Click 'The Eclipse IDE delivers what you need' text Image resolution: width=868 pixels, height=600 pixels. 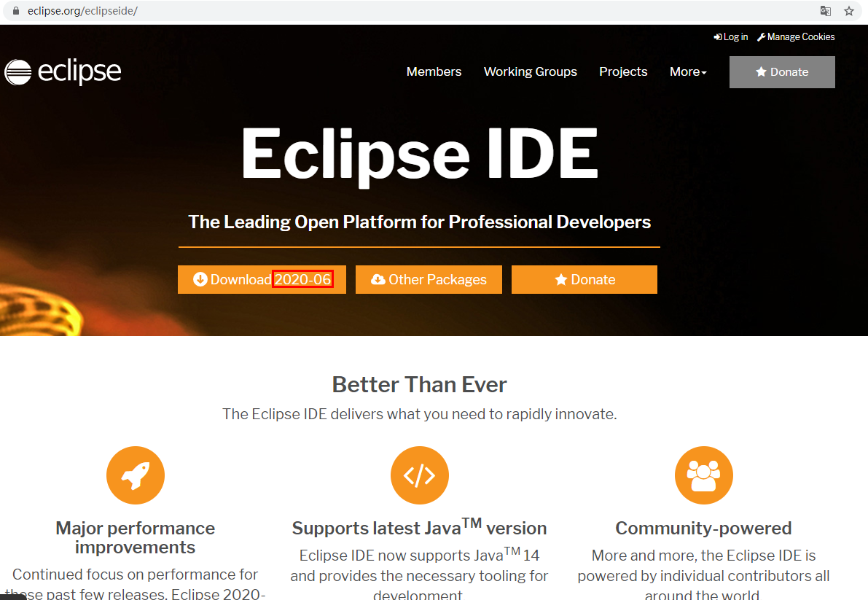(420, 414)
